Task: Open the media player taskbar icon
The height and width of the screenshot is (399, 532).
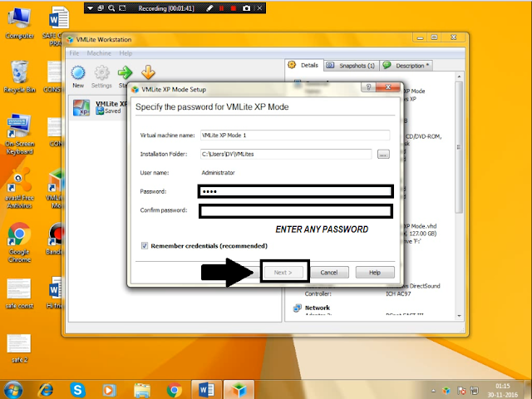Action: [109, 391]
